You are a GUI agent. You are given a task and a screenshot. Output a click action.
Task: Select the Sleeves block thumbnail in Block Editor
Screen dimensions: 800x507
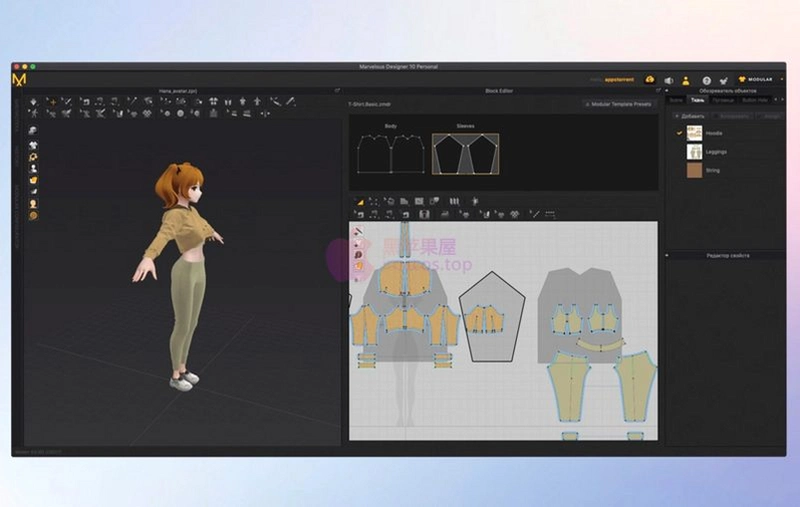[x=465, y=154]
